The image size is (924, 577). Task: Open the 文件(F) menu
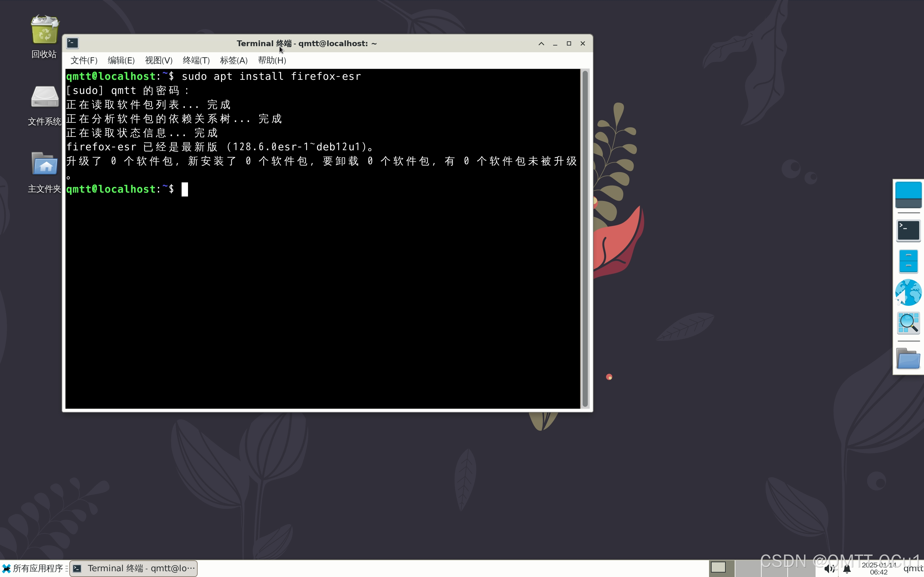click(x=84, y=60)
